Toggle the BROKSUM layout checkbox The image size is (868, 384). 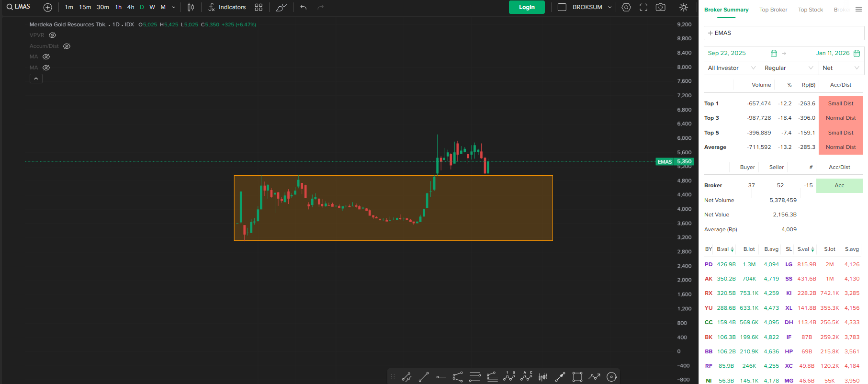pos(562,7)
